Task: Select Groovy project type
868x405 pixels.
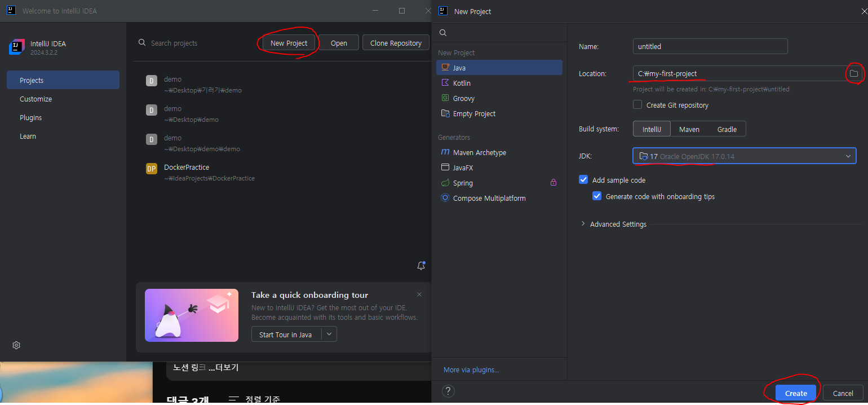Action: click(x=499, y=98)
